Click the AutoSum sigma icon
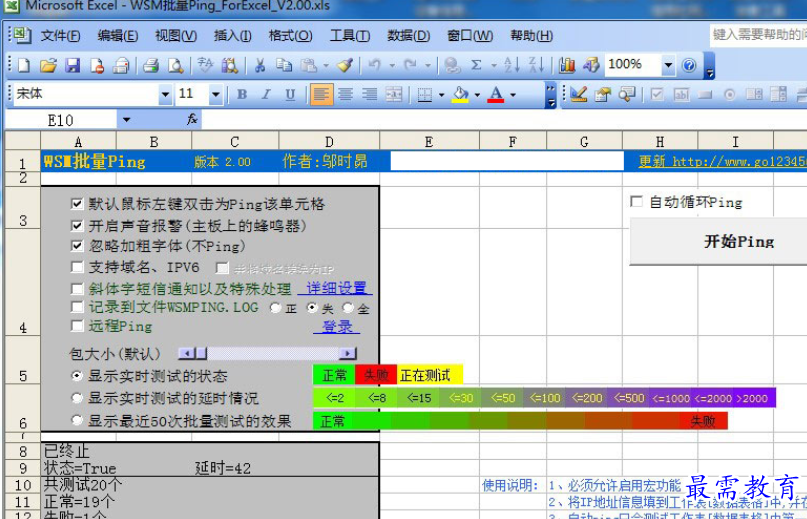Screen dimensions: 807x519 pos(477,65)
